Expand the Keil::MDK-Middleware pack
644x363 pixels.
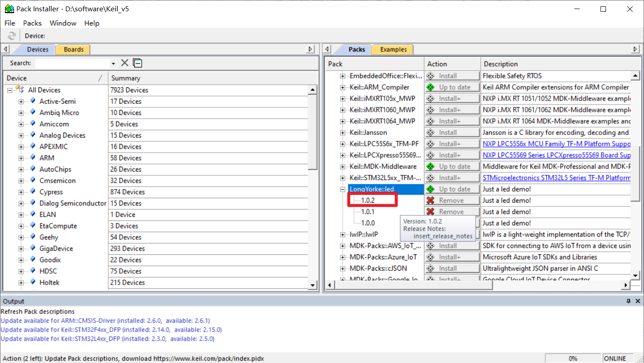343,167
